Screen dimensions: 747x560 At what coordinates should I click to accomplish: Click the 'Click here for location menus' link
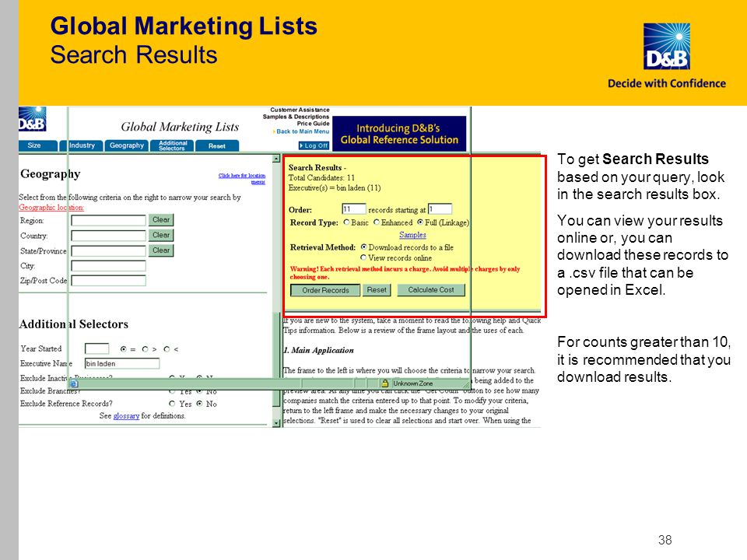(x=242, y=178)
